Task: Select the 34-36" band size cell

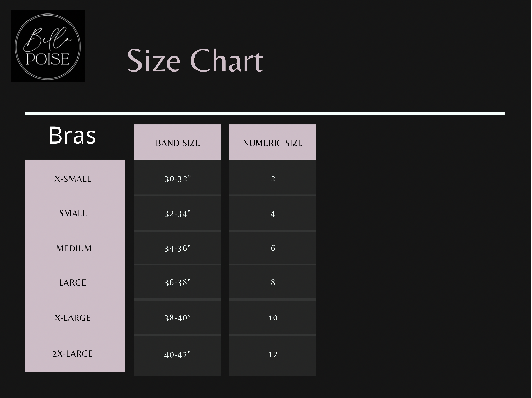Action: coord(177,248)
